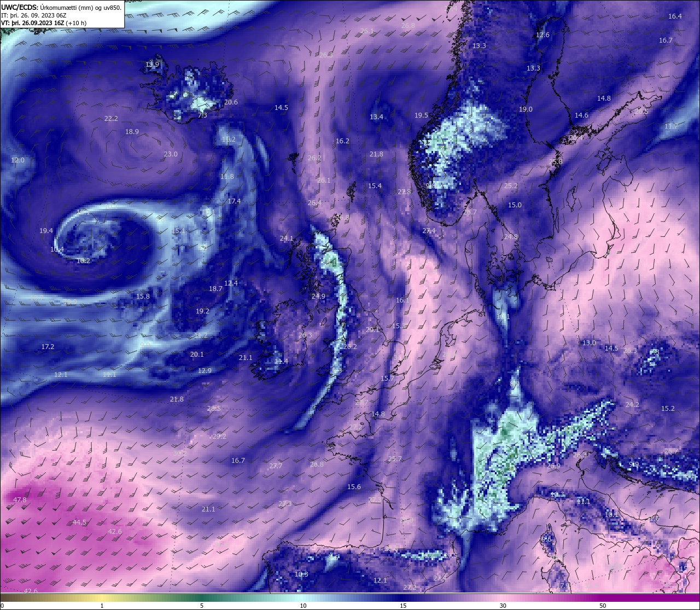Click the map value 15.6

point(354,487)
